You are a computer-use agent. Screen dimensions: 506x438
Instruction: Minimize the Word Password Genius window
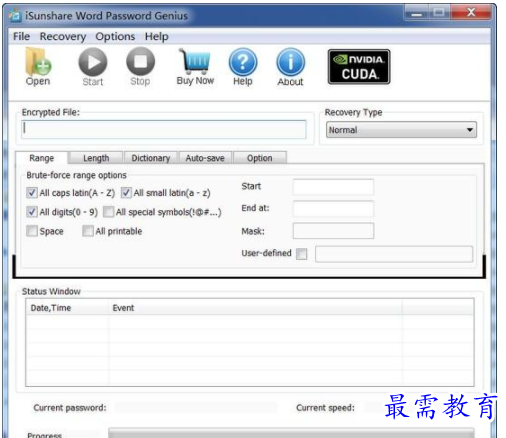pos(416,13)
